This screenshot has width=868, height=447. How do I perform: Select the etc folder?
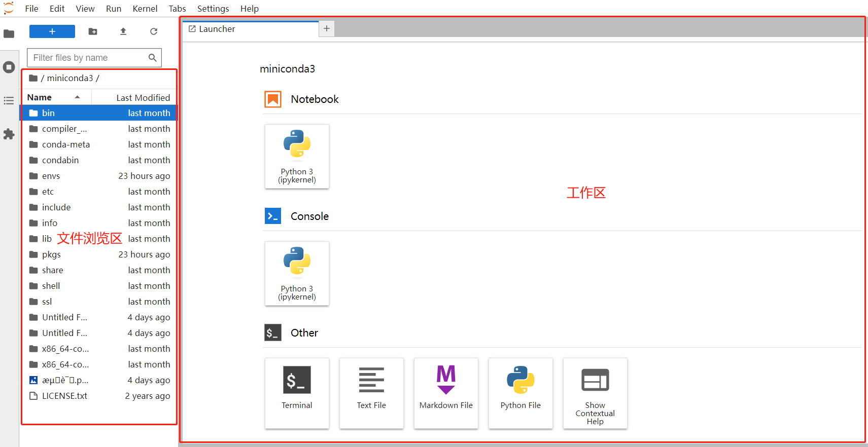tap(99, 192)
